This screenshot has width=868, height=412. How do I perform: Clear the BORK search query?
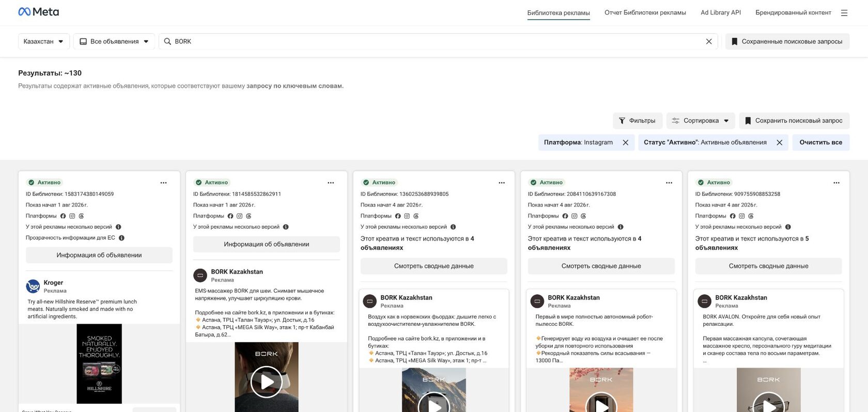709,41
